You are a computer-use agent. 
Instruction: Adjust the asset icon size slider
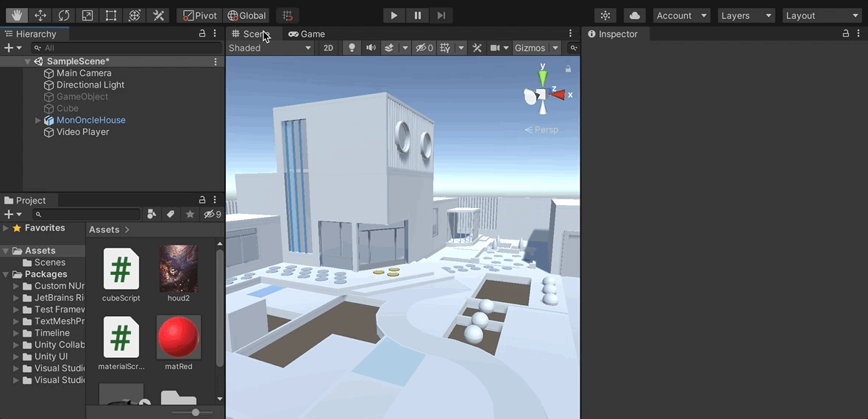tap(195, 412)
